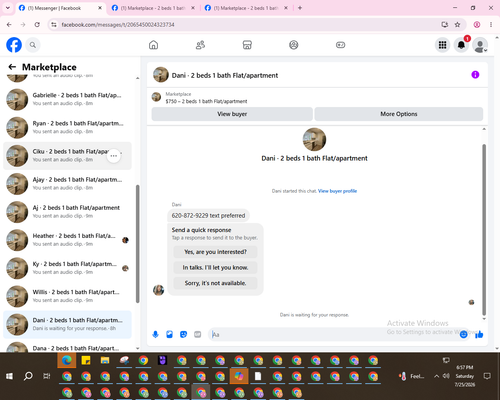Send quick reply 'Sorry, it's not available.'
500x400 pixels.
point(215,283)
